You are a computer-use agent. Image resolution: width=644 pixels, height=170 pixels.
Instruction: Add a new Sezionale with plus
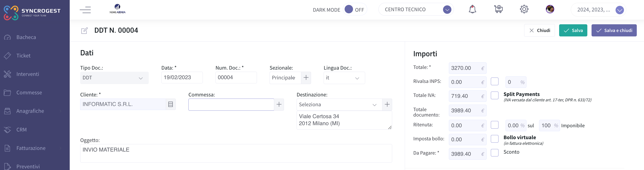click(306, 78)
